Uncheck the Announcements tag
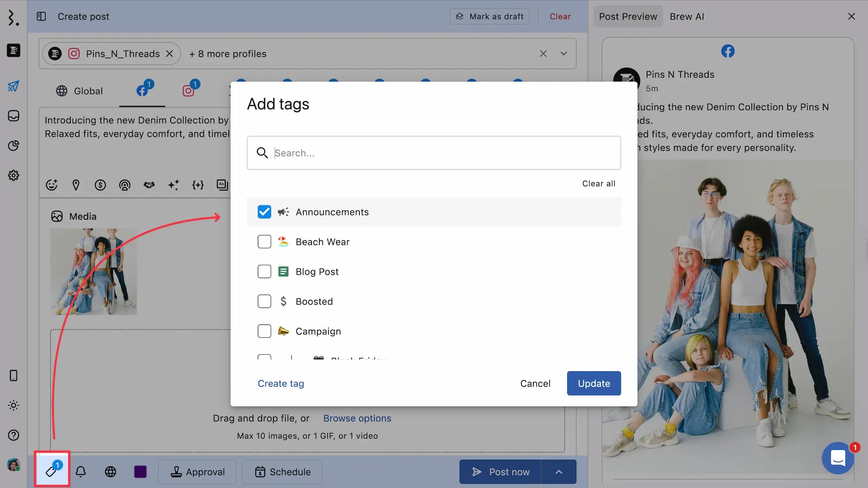This screenshot has width=868, height=488. [264, 212]
